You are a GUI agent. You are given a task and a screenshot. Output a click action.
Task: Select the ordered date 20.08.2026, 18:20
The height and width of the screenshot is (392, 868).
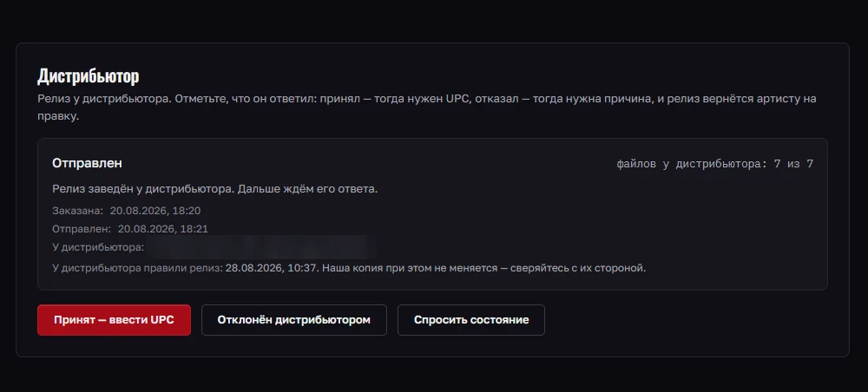coord(155,211)
